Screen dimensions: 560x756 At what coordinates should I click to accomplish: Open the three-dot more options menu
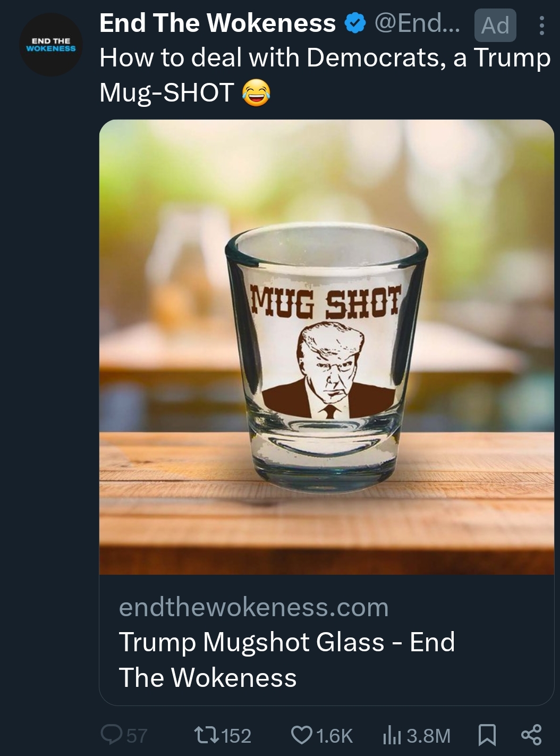pos(541,25)
